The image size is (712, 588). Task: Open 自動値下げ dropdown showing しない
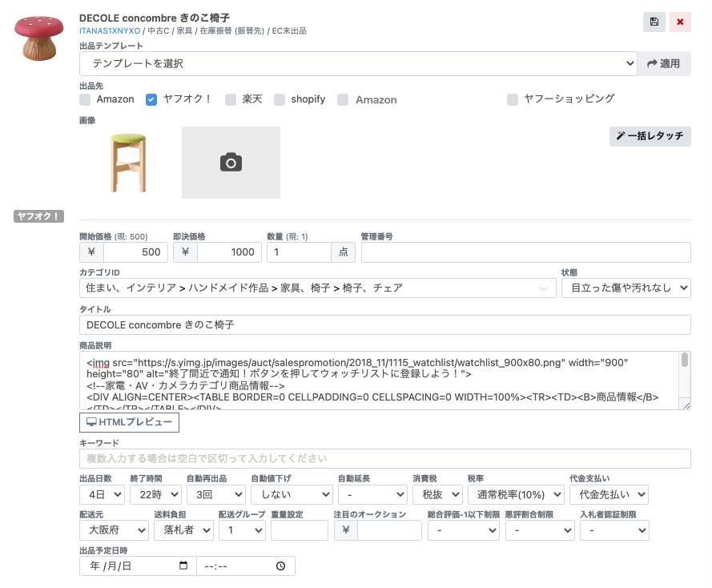coord(292,494)
